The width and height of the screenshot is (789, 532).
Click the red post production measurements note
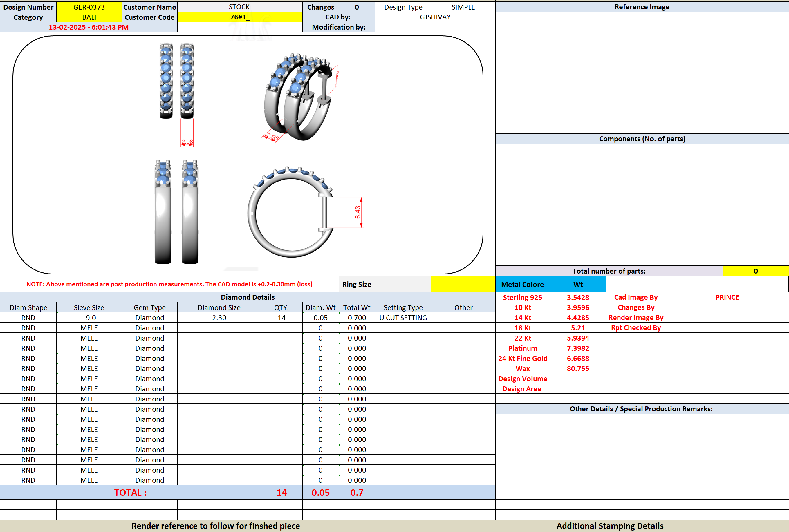(169, 284)
